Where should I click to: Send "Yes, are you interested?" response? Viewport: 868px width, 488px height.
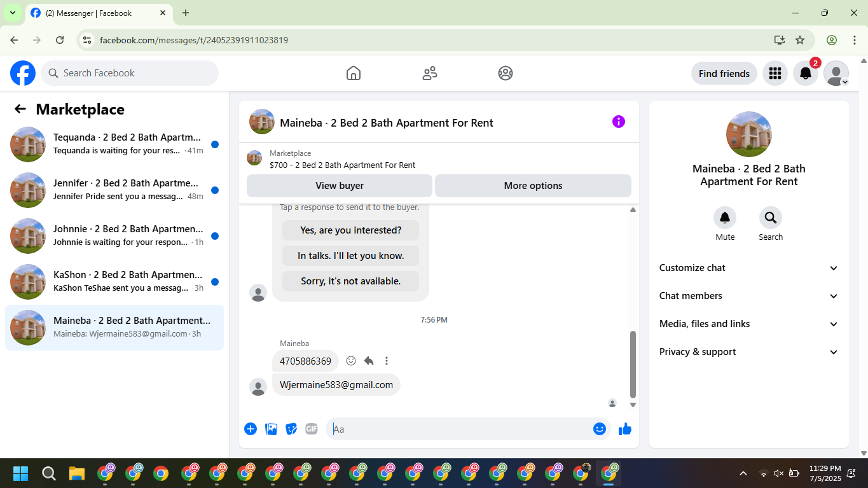pyautogui.click(x=350, y=230)
